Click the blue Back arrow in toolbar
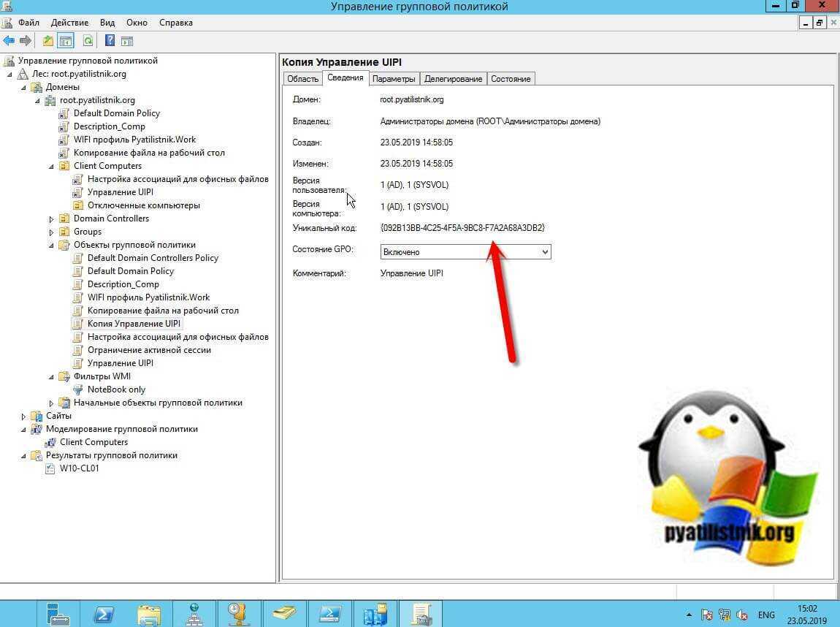The height and width of the screenshot is (627, 840). [9, 41]
